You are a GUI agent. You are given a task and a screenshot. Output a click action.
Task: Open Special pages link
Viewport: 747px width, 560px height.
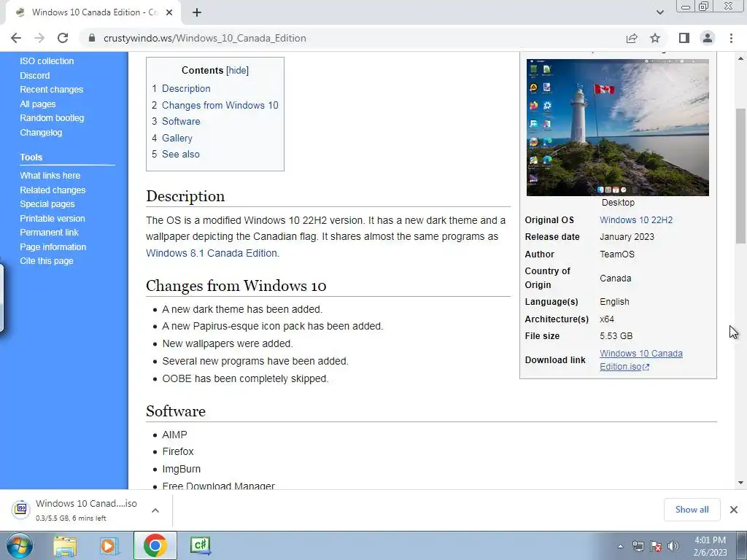pos(47,204)
